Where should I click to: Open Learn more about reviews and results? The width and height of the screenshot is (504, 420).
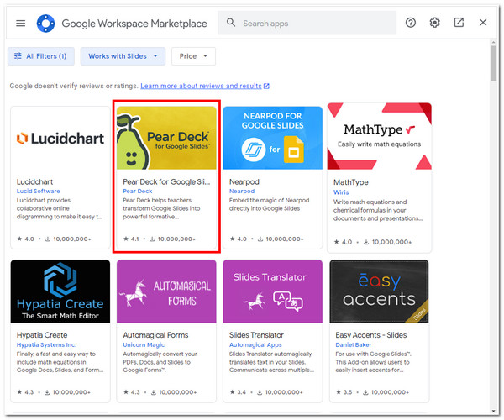[205, 86]
